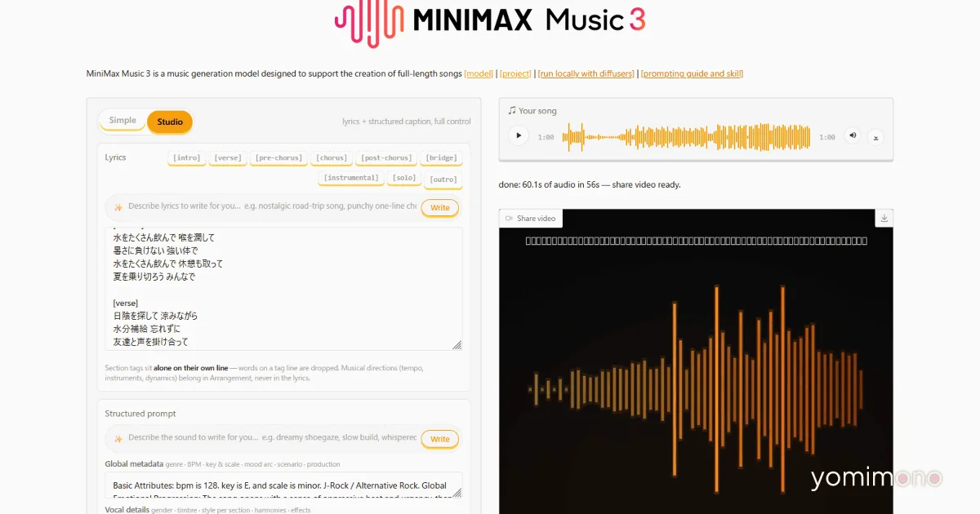Screen dimensions: 980x514
Task: Click the [verse] tag line in lyrics
Action: [x=126, y=303]
